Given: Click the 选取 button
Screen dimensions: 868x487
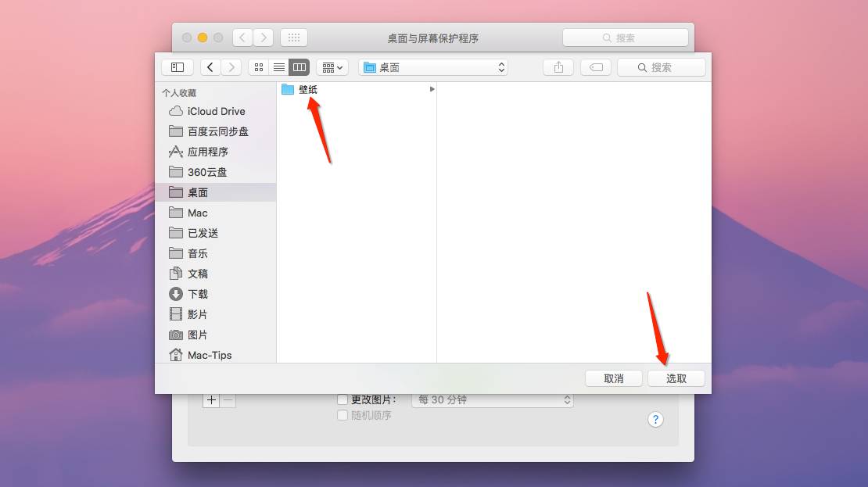Looking at the screenshot, I should pyautogui.click(x=676, y=378).
